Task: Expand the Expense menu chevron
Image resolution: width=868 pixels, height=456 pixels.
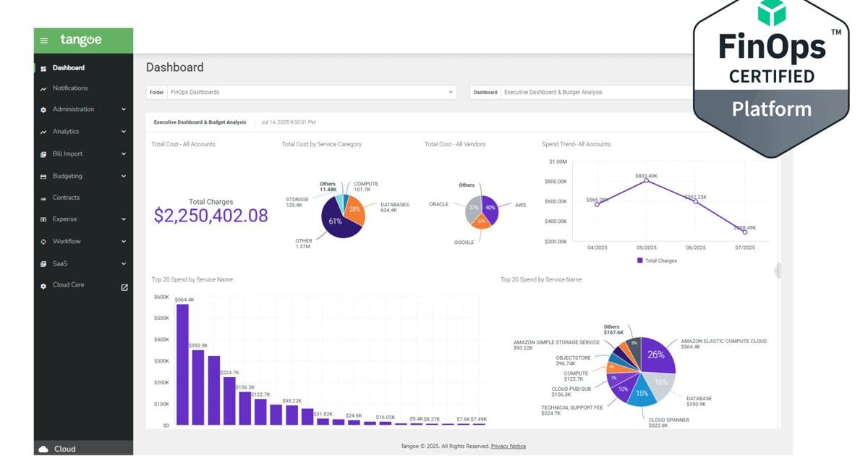Action: (124, 219)
